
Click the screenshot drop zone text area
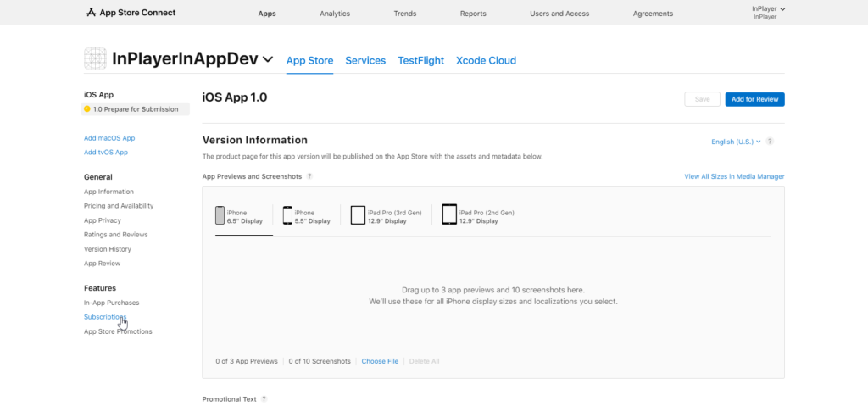click(493, 296)
